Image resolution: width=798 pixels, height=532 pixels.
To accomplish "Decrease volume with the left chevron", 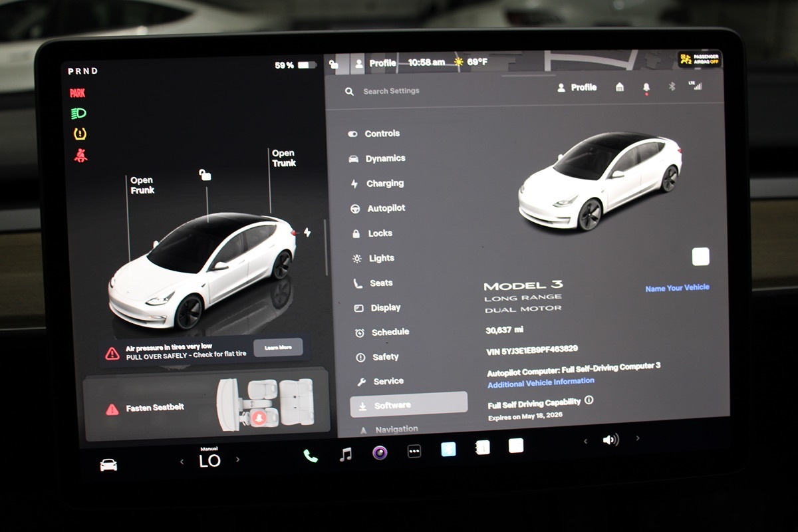I will coord(585,441).
